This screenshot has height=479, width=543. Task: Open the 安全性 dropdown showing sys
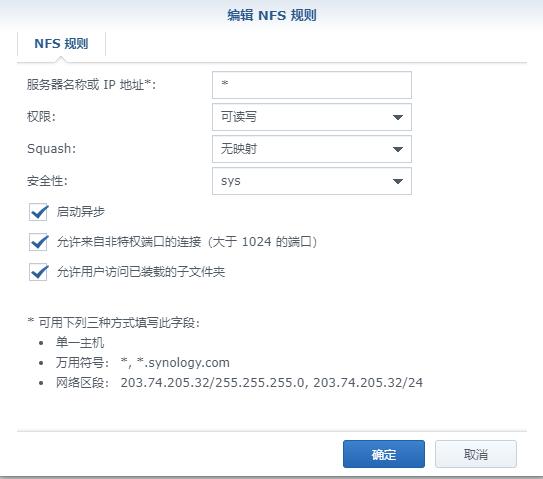(312, 181)
